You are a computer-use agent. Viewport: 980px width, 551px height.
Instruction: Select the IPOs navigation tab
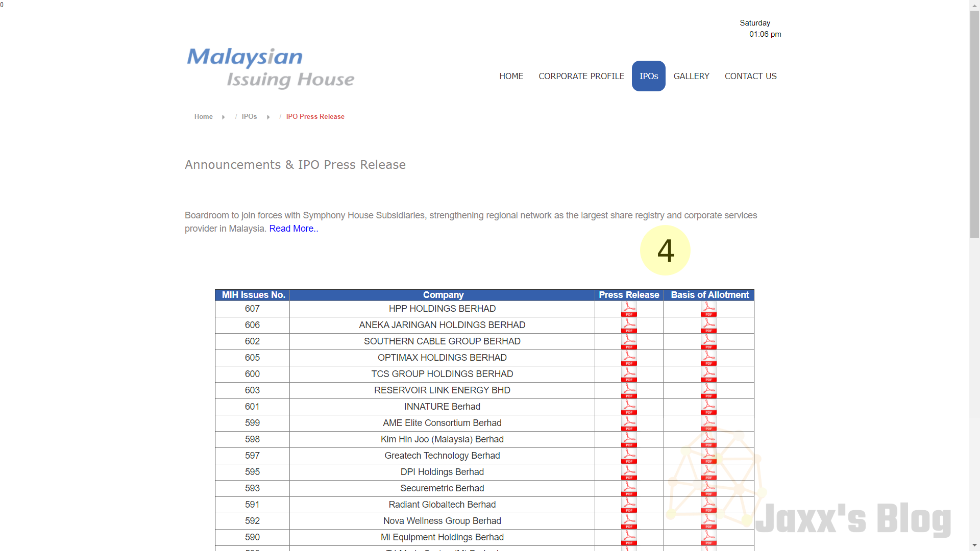[x=648, y=76]
